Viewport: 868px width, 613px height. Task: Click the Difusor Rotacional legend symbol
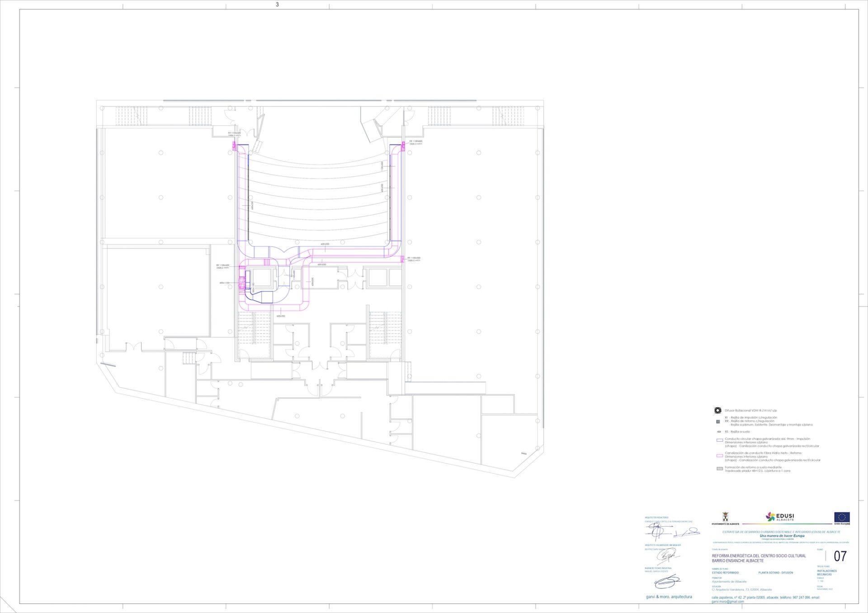pos(717,410)
